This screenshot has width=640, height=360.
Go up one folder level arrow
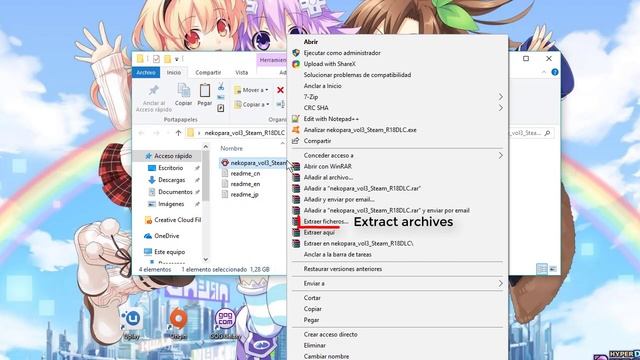pyautogui.click(x=178, y=133)
